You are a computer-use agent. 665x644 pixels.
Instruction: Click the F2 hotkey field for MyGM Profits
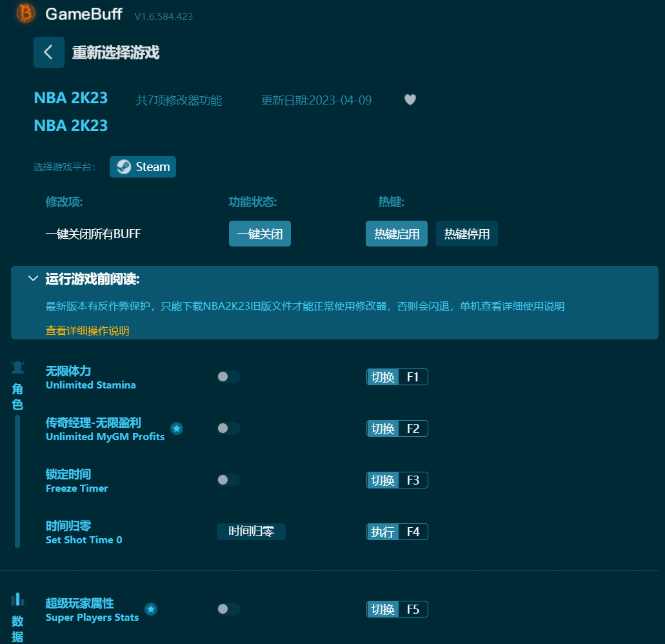pyautogui.click(x=413, y=428)
